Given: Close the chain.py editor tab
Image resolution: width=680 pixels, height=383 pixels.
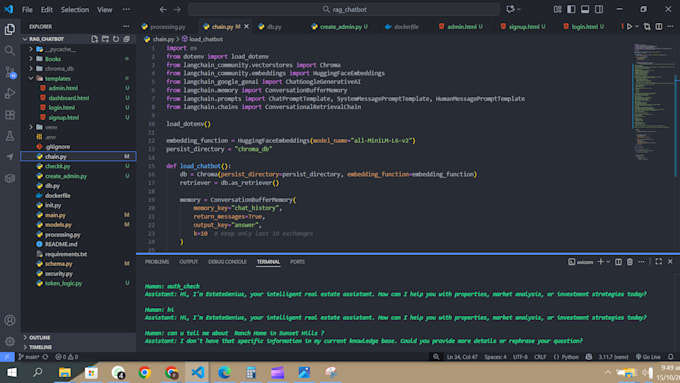Looking at the screenshot, I should coord(246,26).
